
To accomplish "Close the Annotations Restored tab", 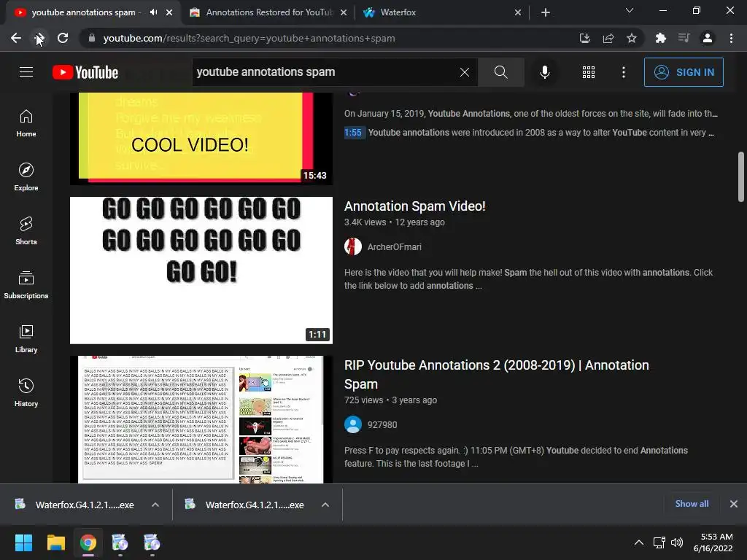I will tap(344, 12).
